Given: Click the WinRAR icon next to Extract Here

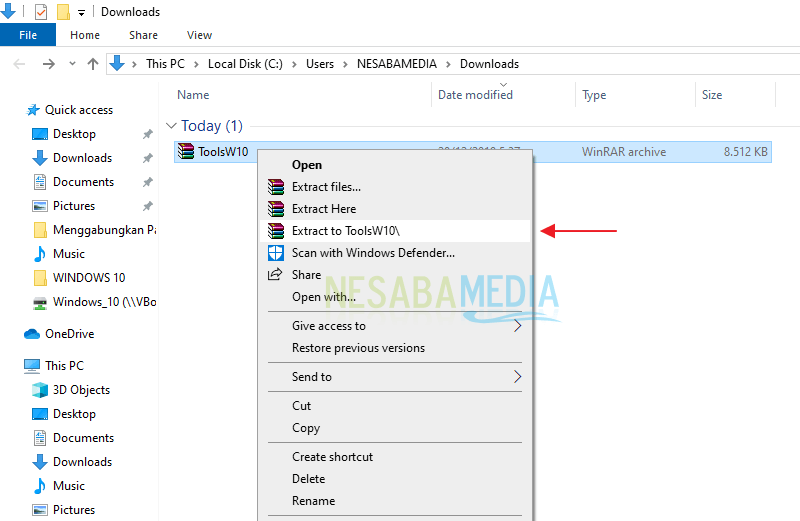Looking at the screenshot, I should 276,209.
